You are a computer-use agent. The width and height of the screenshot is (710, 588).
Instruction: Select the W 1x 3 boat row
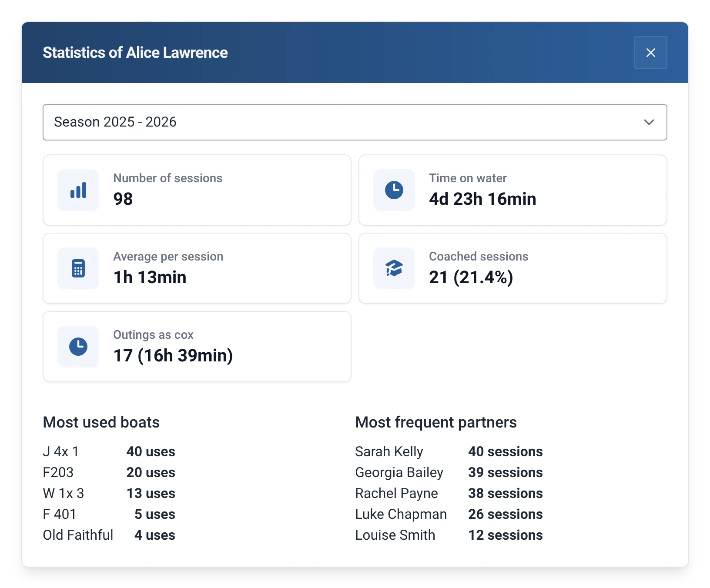tap(109, 493)
